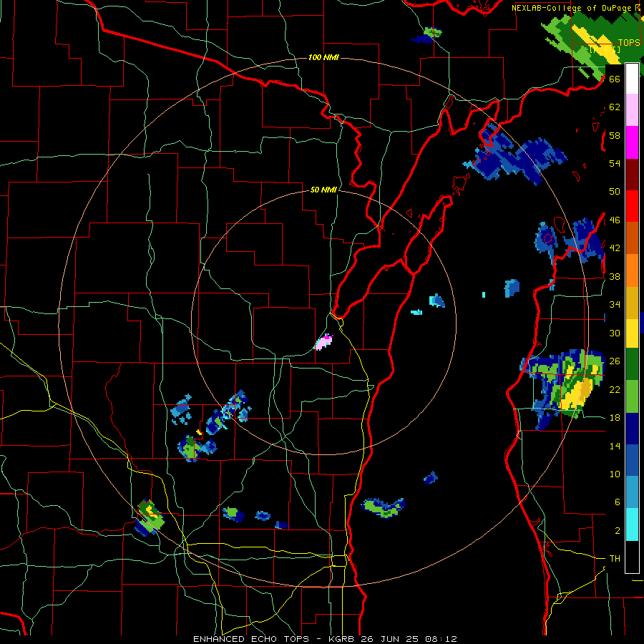Click the 'NEXLAB-College of DuPage' credit text
The image size is (644, 644).
(571, 8)
